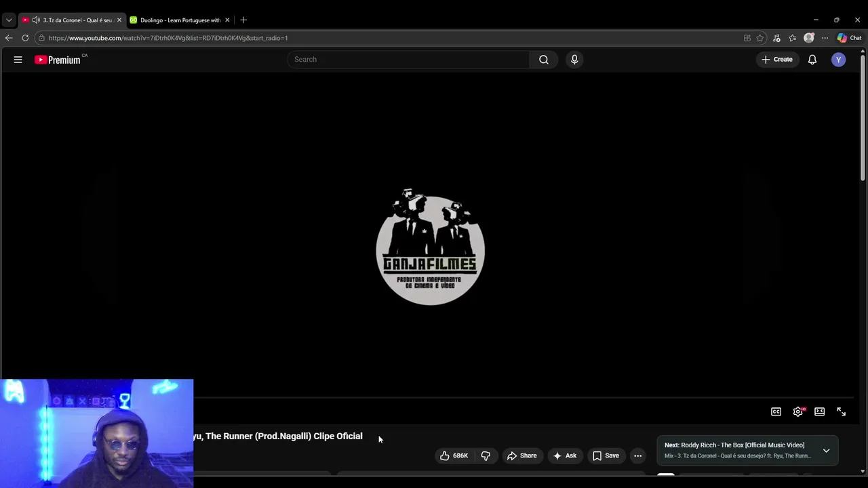868x488 pixels.
Task: Open the media control music icon
Action: pos(776,38)
